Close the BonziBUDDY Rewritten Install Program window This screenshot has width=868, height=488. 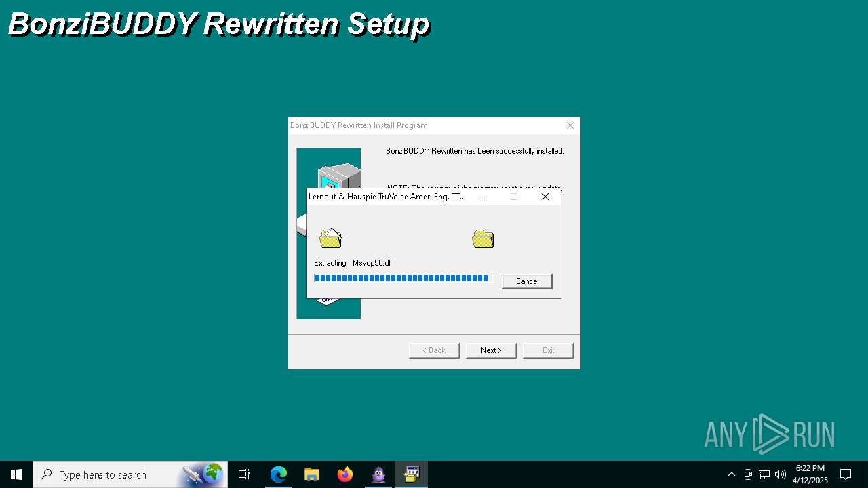(x=570, y=125)
